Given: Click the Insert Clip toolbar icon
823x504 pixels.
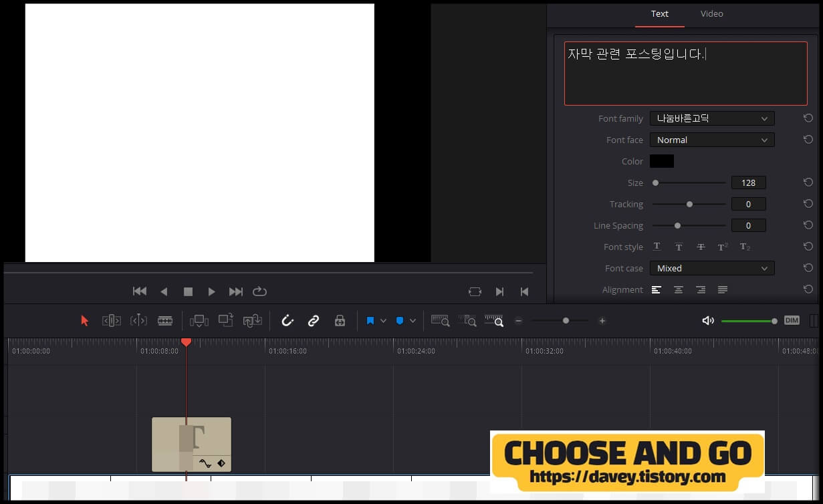Looking at the screenshot, I should click(199, 321).
